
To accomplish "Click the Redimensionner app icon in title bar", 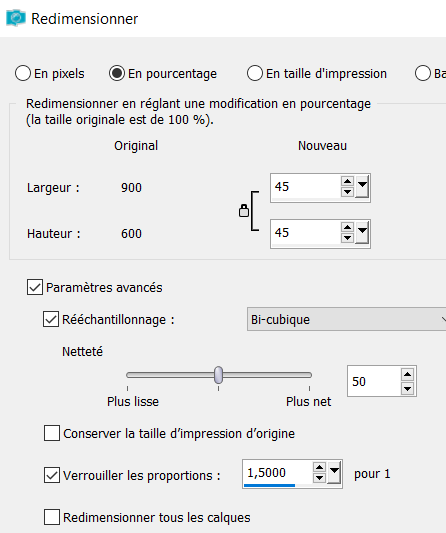I will (16, 18).
